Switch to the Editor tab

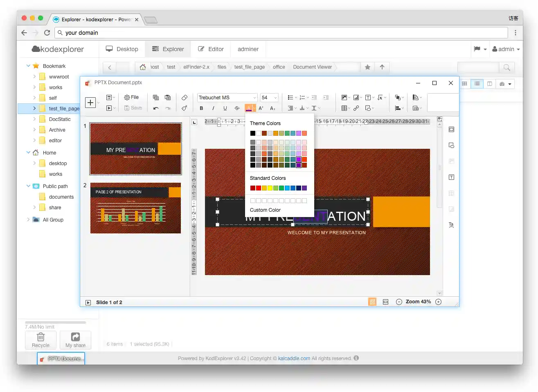(x=211, y=49)
